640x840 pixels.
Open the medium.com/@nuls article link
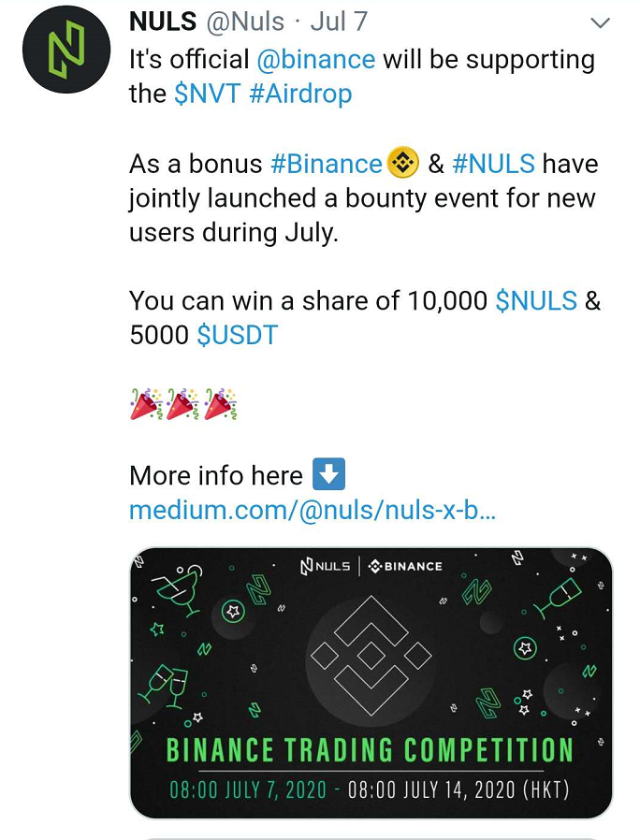point(313,510)
